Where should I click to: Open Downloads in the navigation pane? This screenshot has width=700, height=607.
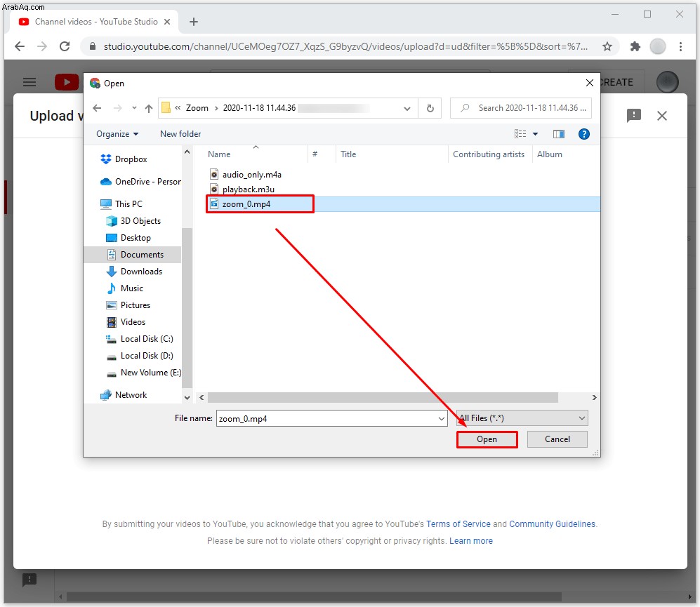point(133,272)
